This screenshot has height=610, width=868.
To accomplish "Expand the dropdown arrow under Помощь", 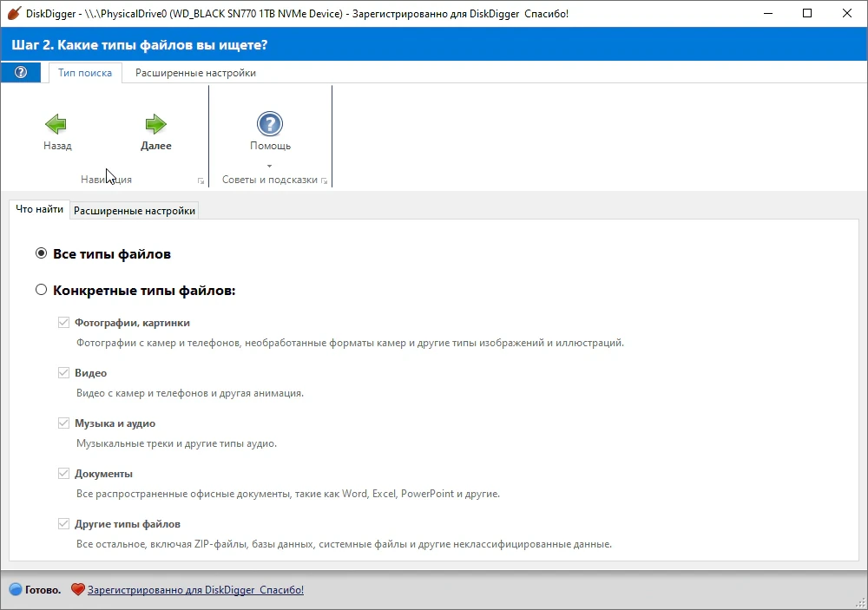I will [270, 166].
